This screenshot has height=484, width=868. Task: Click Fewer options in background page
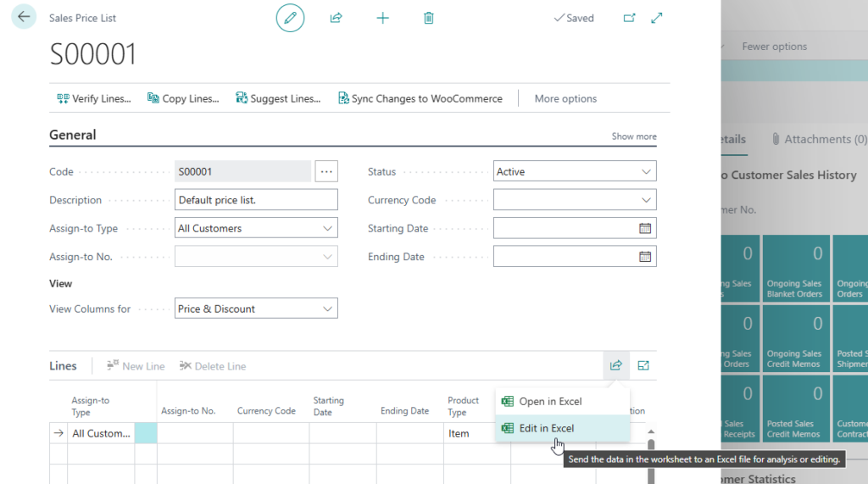pos(775,47)
